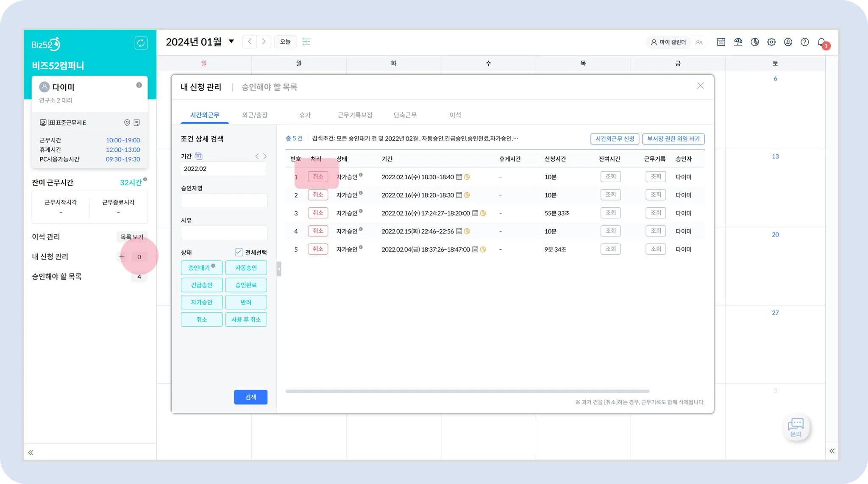Viewport: 868px width, 484px height.
Task: Switch to the 휴가 tab
Action: click(x=305, y=115)
